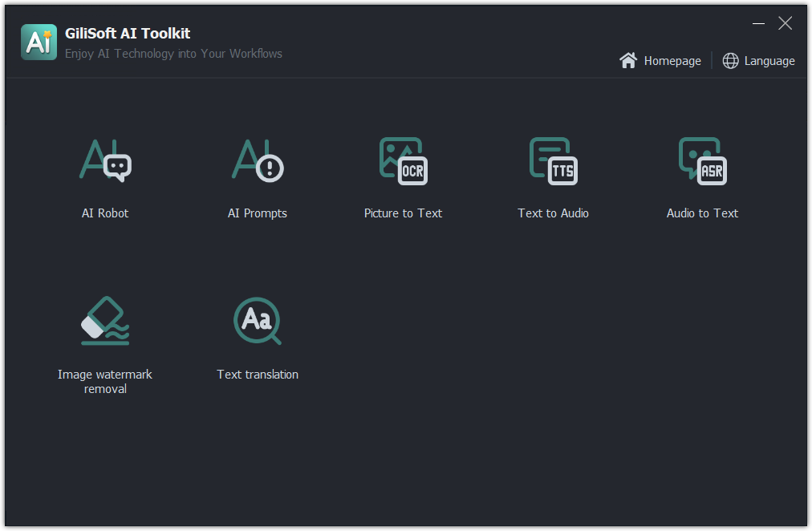Click the 'Image watermark removal' label
Viewport: 812px width, 531px height.
(105, 382)
